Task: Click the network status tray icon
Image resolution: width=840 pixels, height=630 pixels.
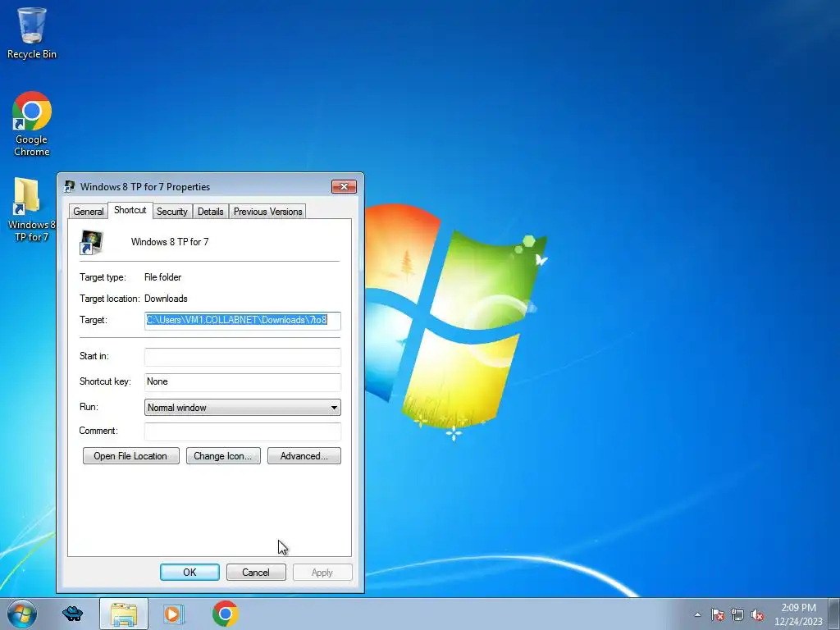Action: pos(737,614)
